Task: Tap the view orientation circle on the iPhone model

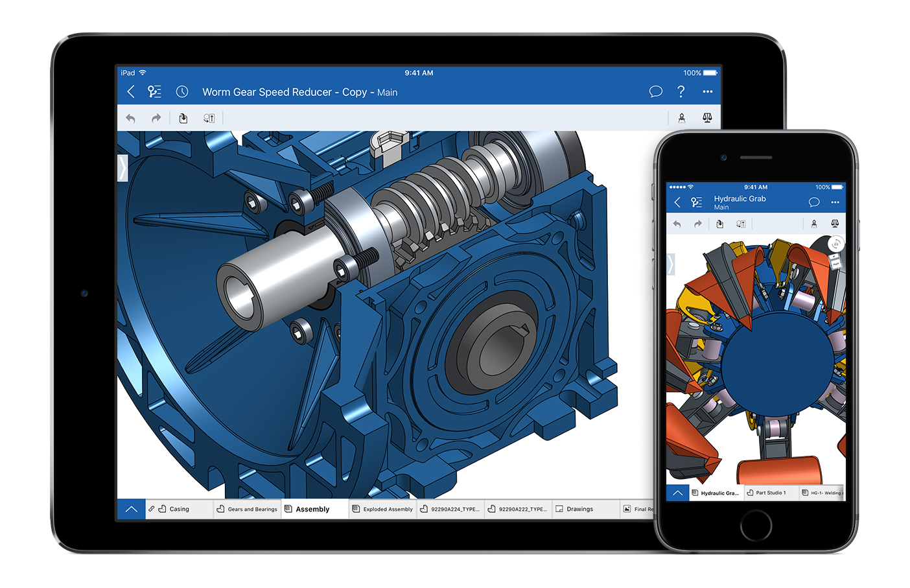Action: (x=835, y=243)
